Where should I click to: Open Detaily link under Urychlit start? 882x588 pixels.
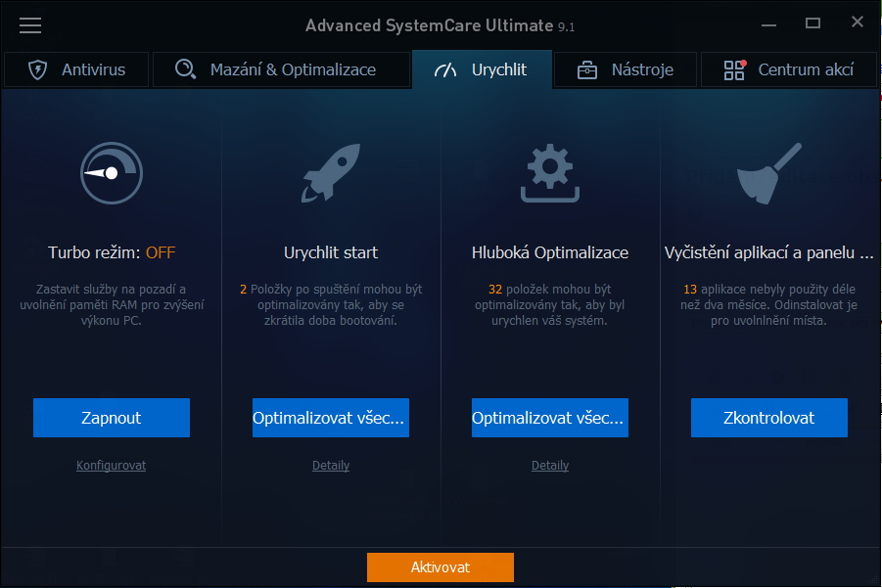pos(331,466)
